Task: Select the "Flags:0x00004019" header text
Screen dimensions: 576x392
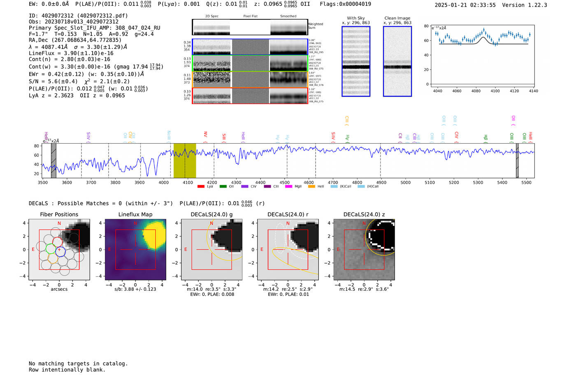Action: pyautogui.click(x=345, y=4)
